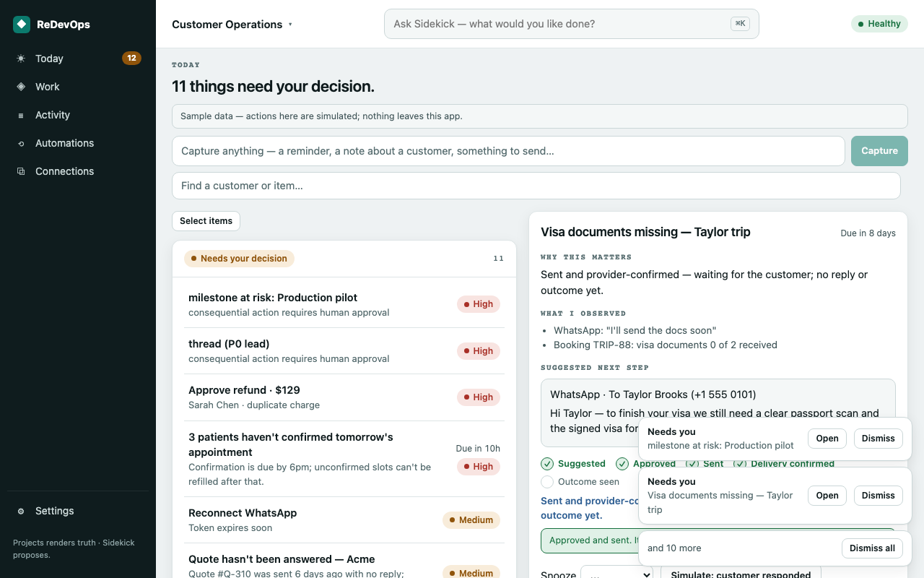The image size is (924, 578).
Task: Click High badge on the Approve refund row
Action: pyautogui.click(x=479, y=397)
